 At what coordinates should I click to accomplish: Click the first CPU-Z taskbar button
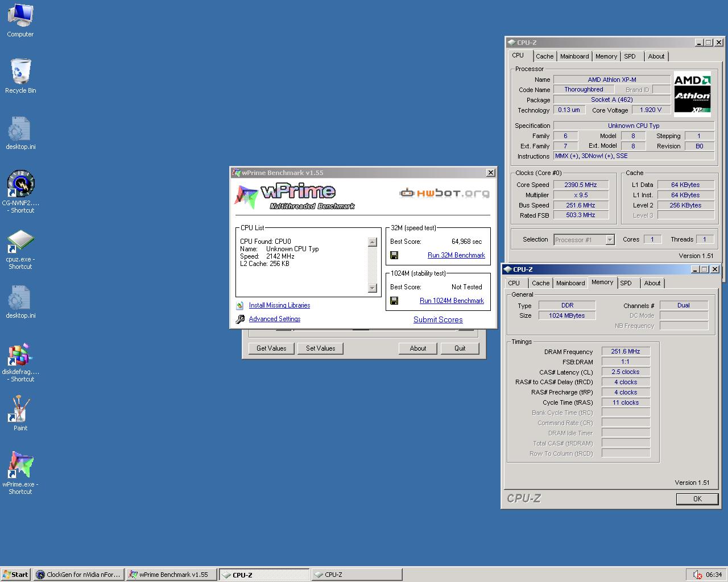pos(264,575)
